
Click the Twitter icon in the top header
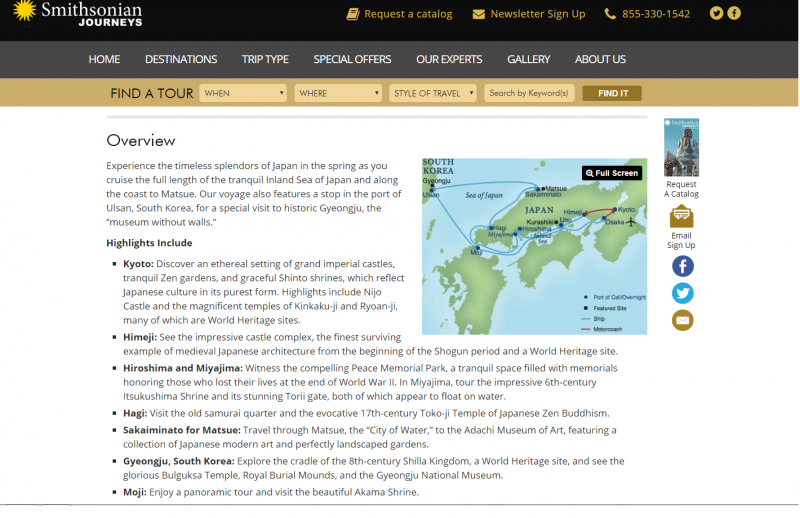point(716,13)
